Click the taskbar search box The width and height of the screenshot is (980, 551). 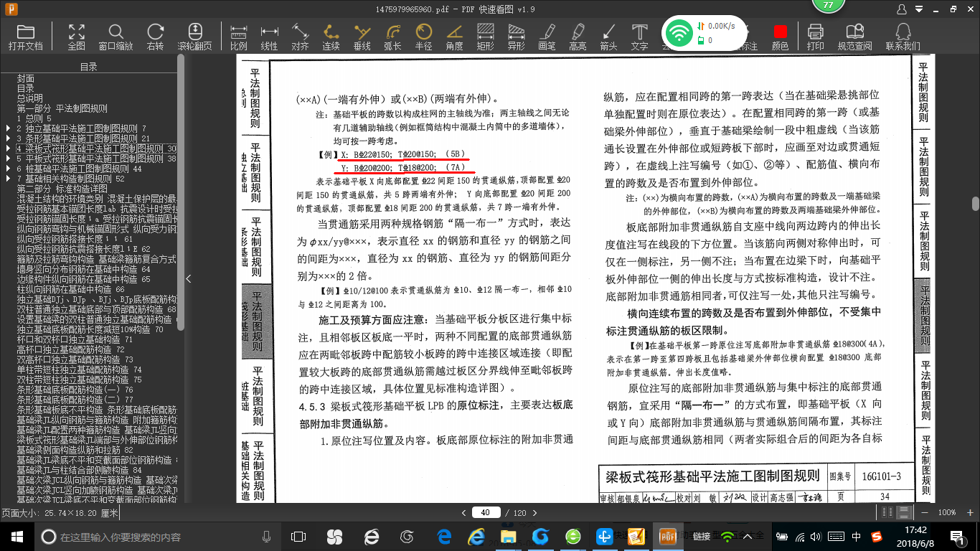pos(156,536)
